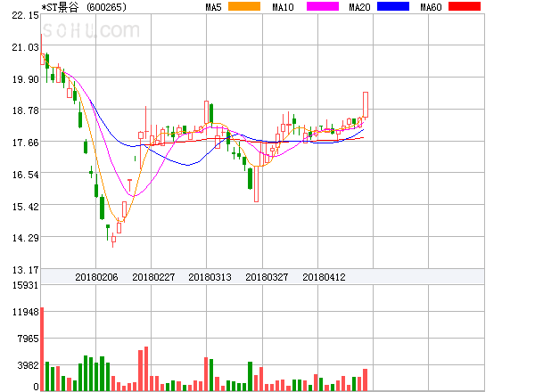Click the 21.03 price axis label
This screenshot has height=392, width=535.
(25, 47)
